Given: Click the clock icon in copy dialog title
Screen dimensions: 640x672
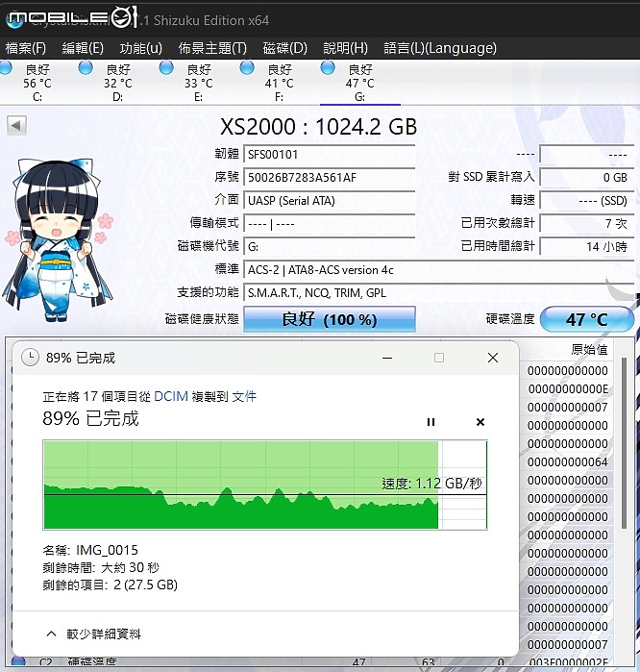Looking at the screenshot, I should (30, 358).
